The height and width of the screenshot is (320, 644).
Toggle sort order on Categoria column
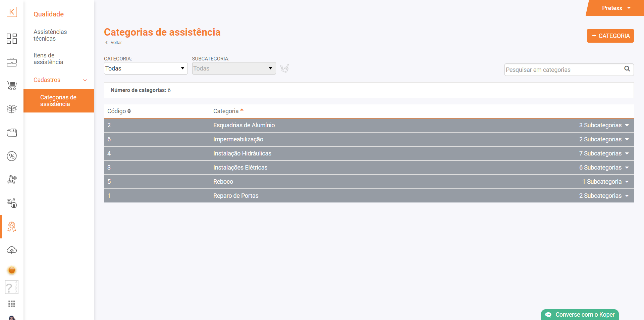[228, 111]
